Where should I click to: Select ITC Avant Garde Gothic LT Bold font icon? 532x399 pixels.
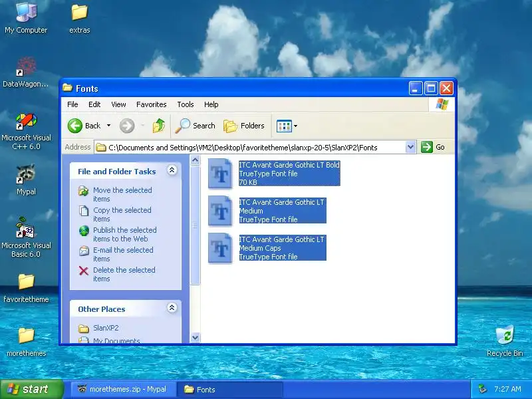tap(221, 174)
